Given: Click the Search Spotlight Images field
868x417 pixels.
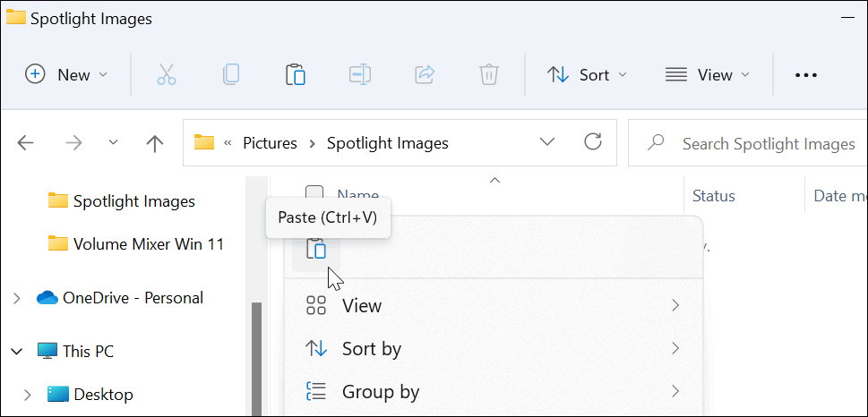Looking at the screenshot, I should coord(761,143).
